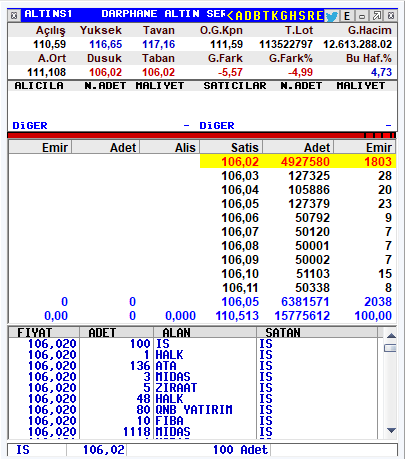Click yellow letter G shortcut in the title bar
This screenshot has width=405, height=459.
click(x=284, y=16)
